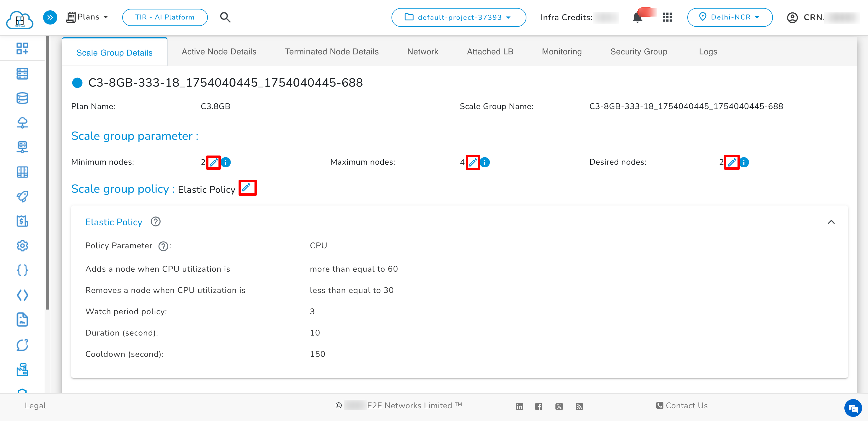Select the rocket launch icon in the sidebar
This screenshot has height=421, width=868.
coord(22,197)
